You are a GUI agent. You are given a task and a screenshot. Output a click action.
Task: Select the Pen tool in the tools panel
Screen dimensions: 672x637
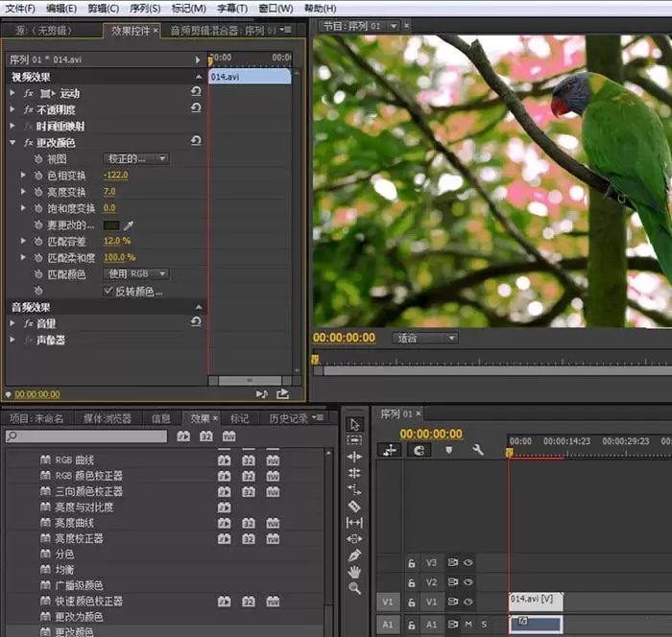[x=354, y=554]
